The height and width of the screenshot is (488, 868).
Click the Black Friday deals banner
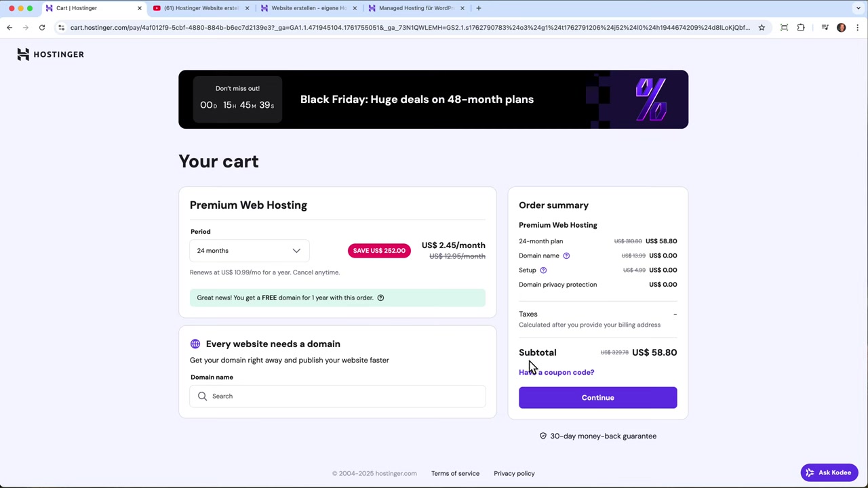coord(433,100)
